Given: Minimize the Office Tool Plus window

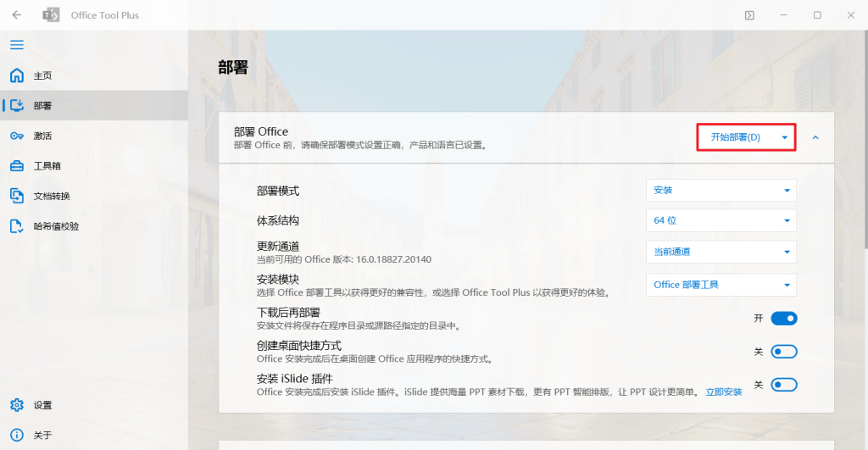Looking at the screenshot, I should click(x=783, y=15).
